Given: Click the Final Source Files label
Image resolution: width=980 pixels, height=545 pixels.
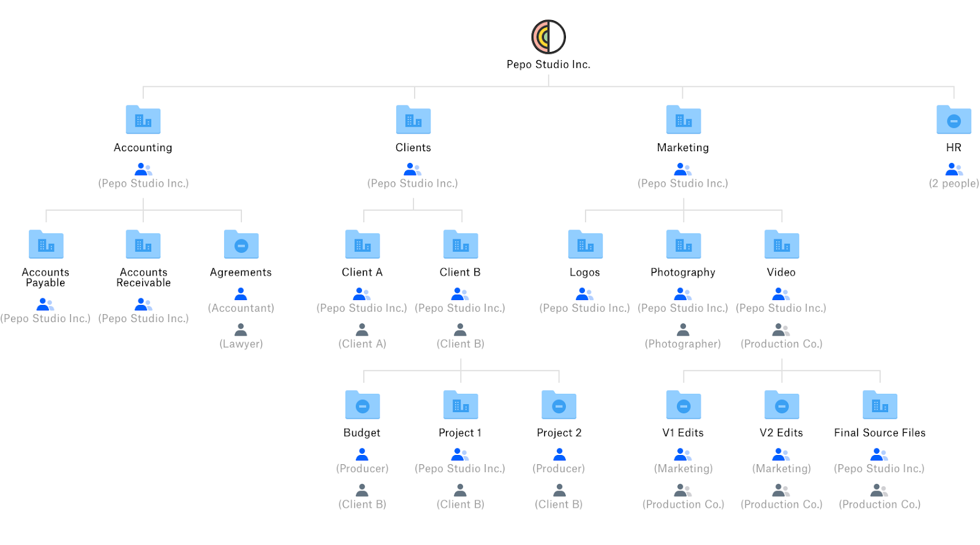Looking at the screenshot, I should click(x=880, y=433).
